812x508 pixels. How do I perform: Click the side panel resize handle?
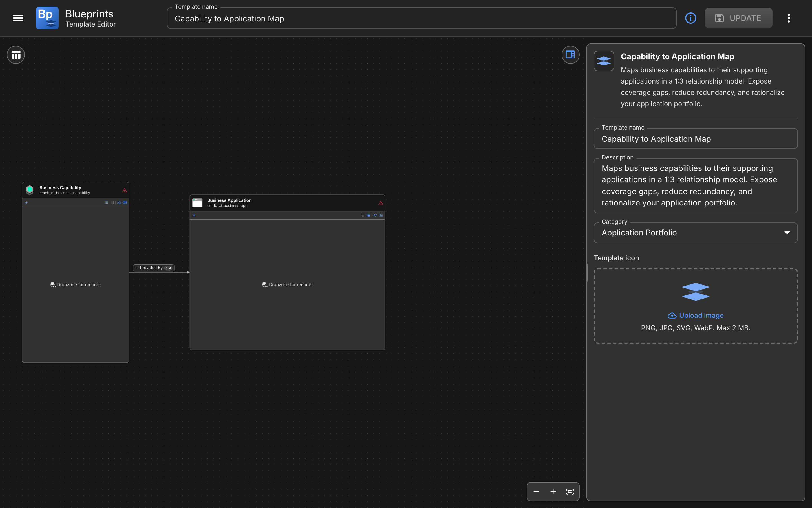[x=588, y=272]
